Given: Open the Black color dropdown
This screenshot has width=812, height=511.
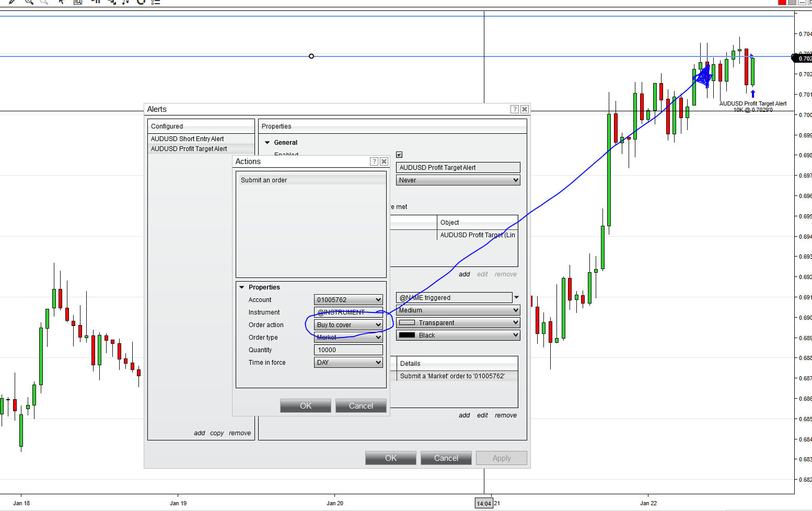Looking at the screenshot, I should pyautogui.click(x=458, y=335).
